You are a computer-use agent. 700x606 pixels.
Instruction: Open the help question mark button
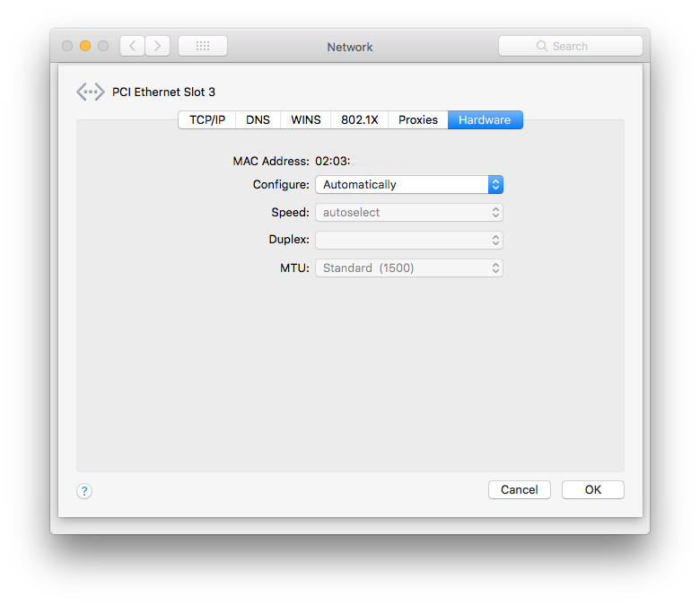click(x=84, y=491)
